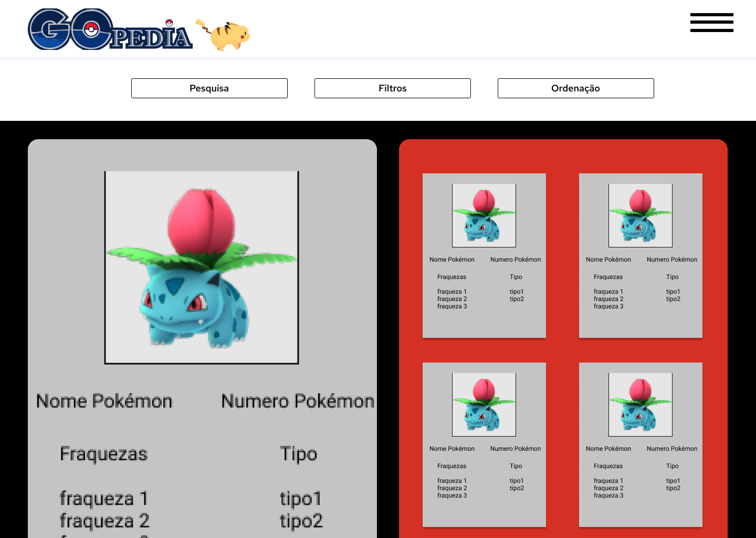The image size is (756, 538).
Task: Click 'Nome Pokémon' in top-right small card
Action: (x=608, y=260)
